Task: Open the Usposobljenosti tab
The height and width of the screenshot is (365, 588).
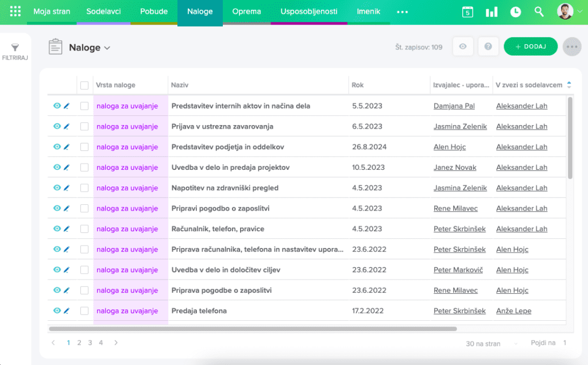Action: (309, 11)
